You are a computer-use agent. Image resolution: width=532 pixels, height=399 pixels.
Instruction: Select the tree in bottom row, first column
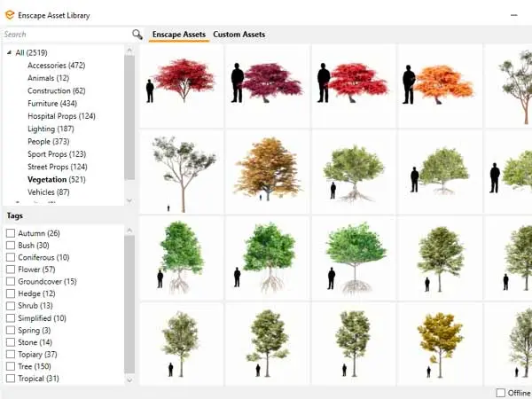[x=182, y=344]
